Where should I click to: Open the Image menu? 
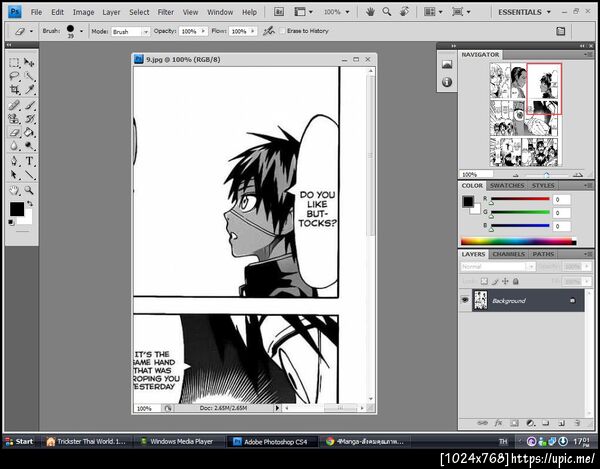pyautogui.click(x=83, y=12)
